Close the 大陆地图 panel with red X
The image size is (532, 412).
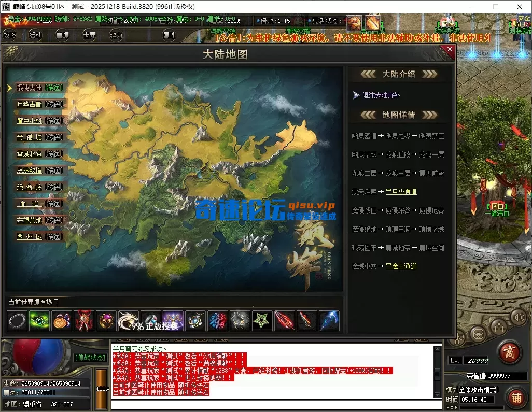[x=450, y=50]
